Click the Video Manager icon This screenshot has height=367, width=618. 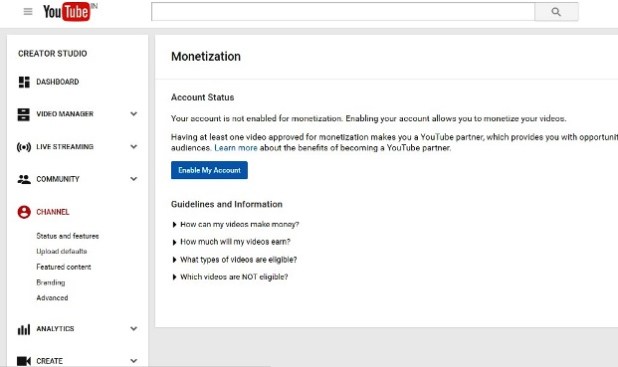pos(24,114)
